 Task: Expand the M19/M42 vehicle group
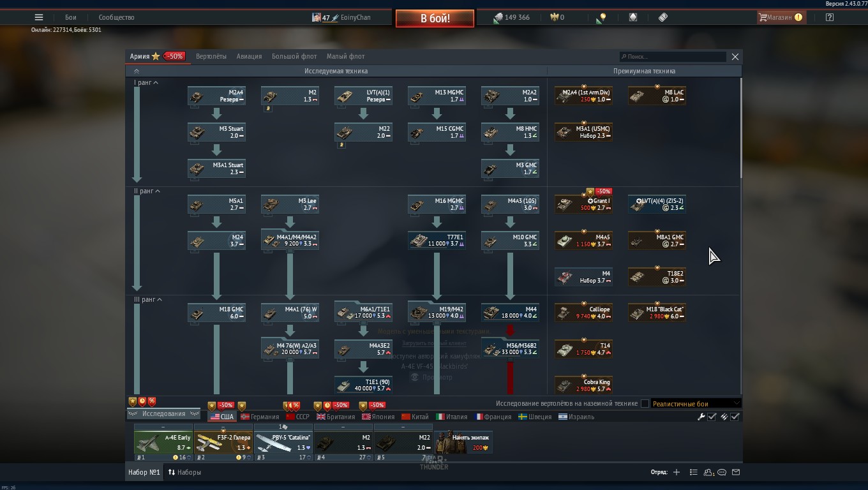437,312
